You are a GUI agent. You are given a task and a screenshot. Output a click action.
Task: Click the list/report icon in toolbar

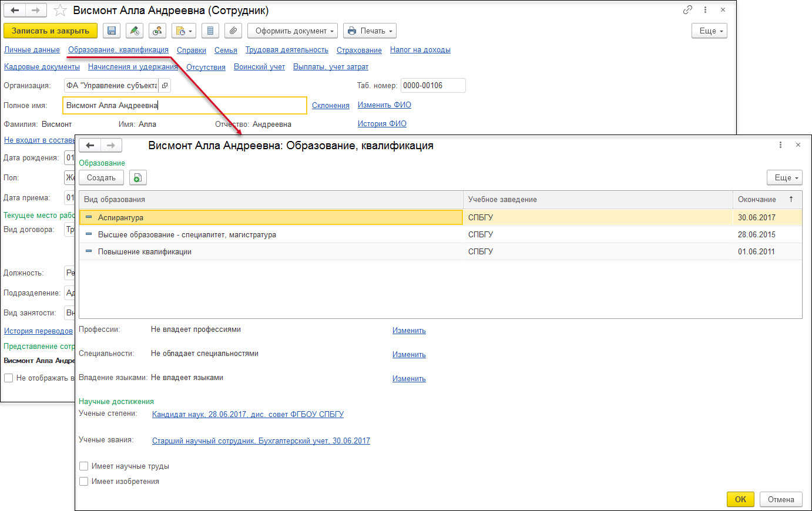pos(210,31)
